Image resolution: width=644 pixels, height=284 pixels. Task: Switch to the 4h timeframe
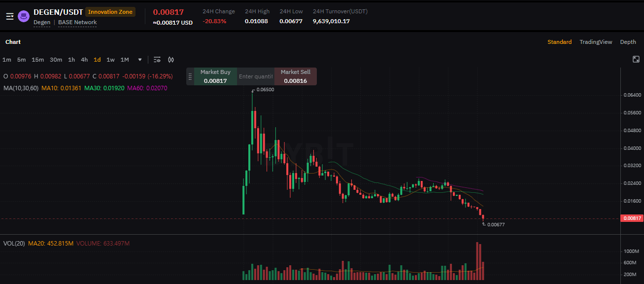click(x=84, y=60)
